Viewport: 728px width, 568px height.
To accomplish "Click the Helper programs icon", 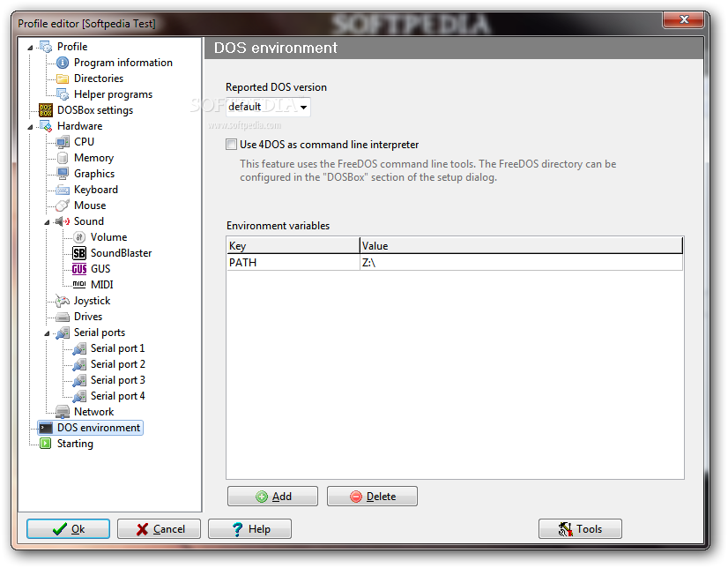I will tap(63, 94).
